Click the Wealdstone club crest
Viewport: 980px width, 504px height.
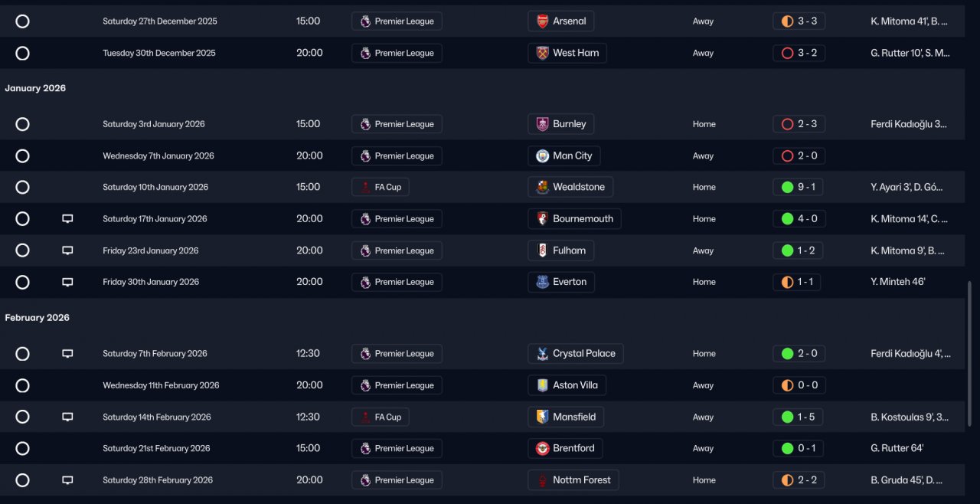point(542,188)
